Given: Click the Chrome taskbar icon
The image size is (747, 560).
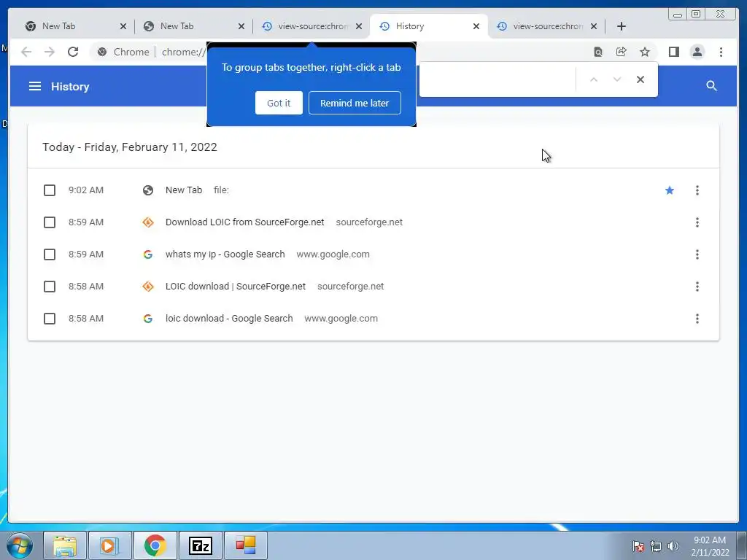Looking at the screenshot, I should [155, 545].
